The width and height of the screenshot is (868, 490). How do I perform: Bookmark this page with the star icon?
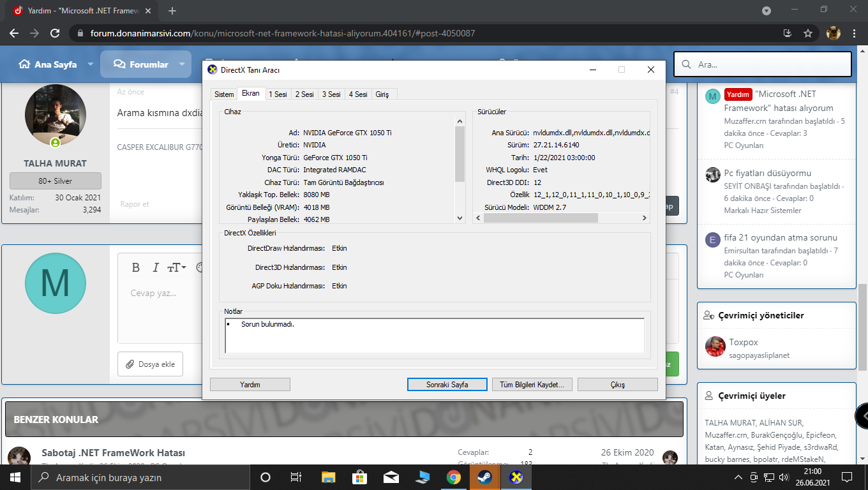pos(808,33)
